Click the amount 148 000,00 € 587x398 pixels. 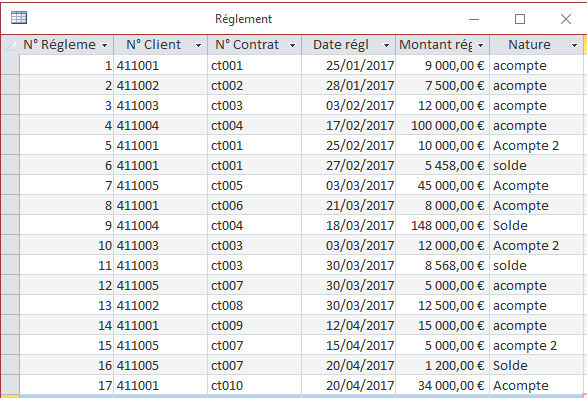(442, 225)
